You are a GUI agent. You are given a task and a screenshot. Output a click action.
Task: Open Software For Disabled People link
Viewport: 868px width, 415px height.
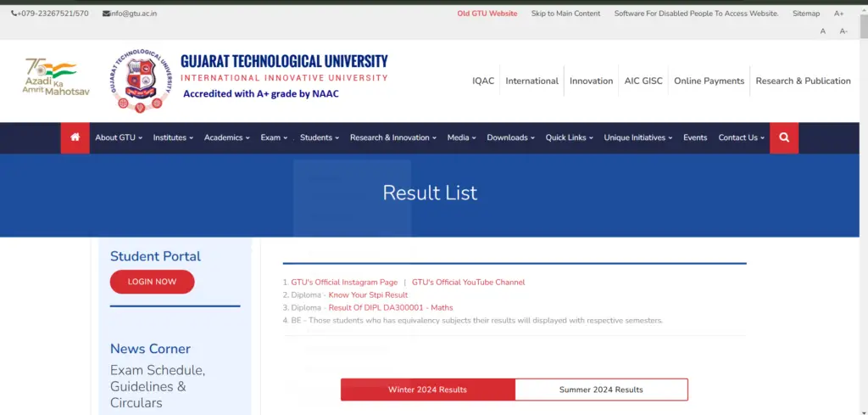point(696,14)
